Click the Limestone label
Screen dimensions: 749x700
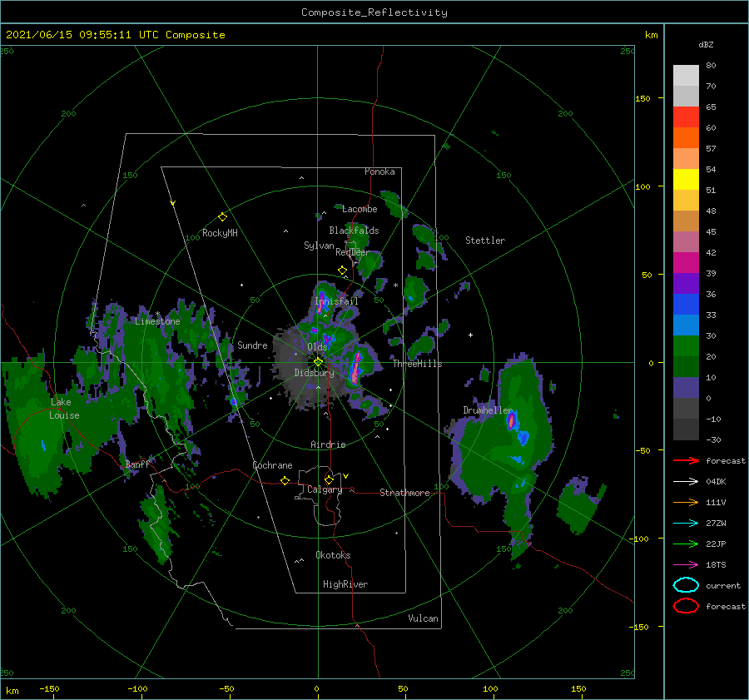click(x=157, y=321)
